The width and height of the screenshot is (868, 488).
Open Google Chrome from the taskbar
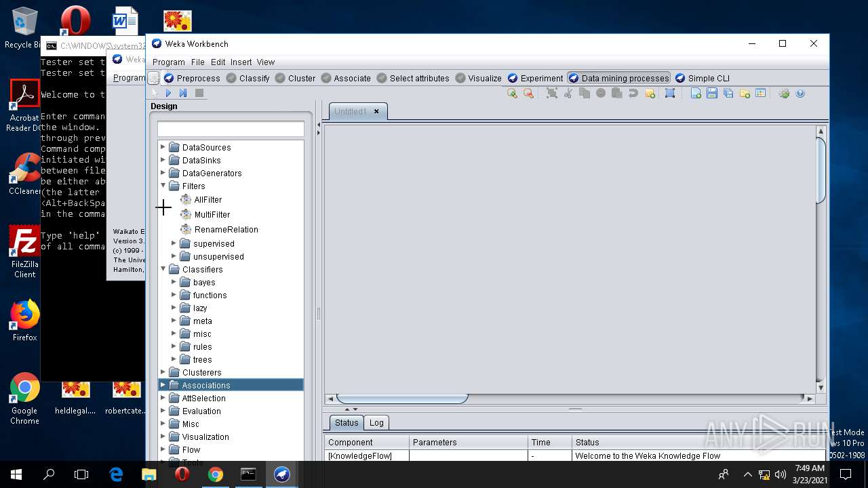tap(216, 474)
